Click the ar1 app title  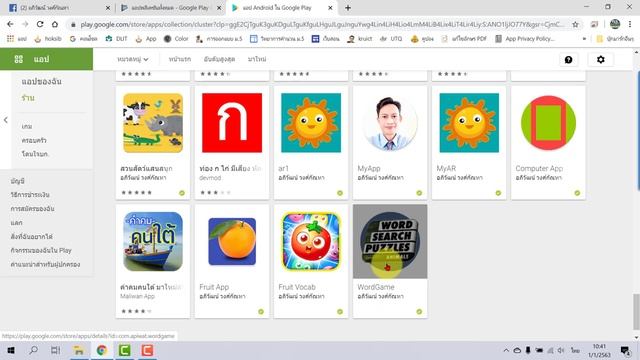[x=283, y=168]
